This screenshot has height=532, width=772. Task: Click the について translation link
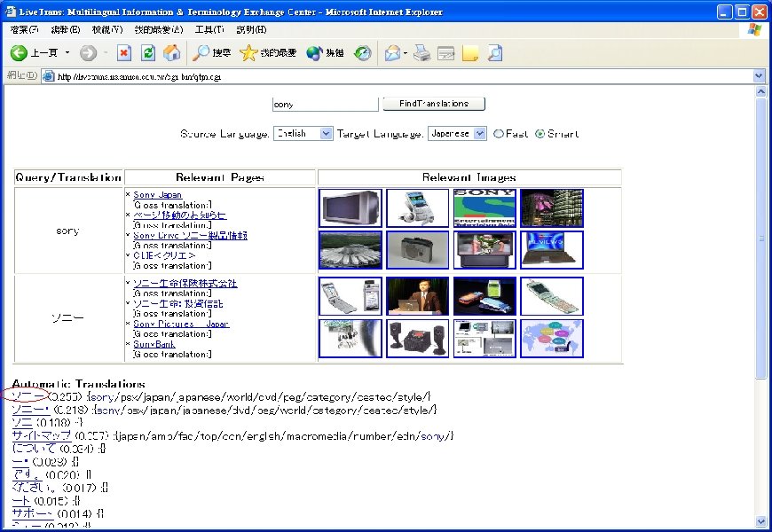(34, 449)
